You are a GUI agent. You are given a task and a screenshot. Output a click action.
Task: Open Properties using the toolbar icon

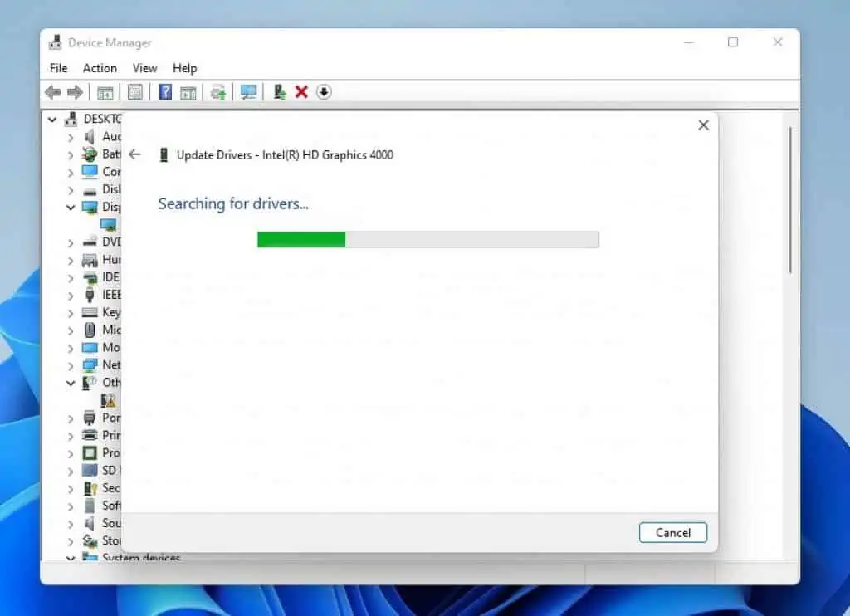(134, 91)
